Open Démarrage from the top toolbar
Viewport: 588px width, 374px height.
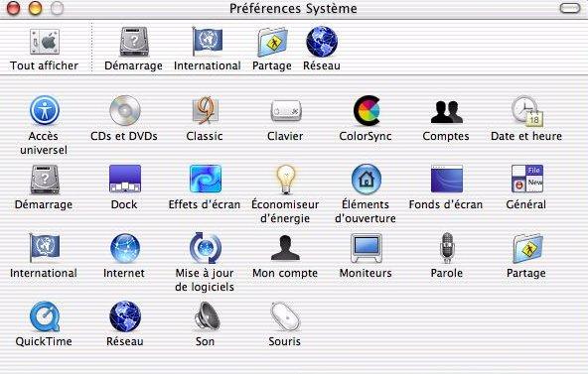[x=134, y=42]
